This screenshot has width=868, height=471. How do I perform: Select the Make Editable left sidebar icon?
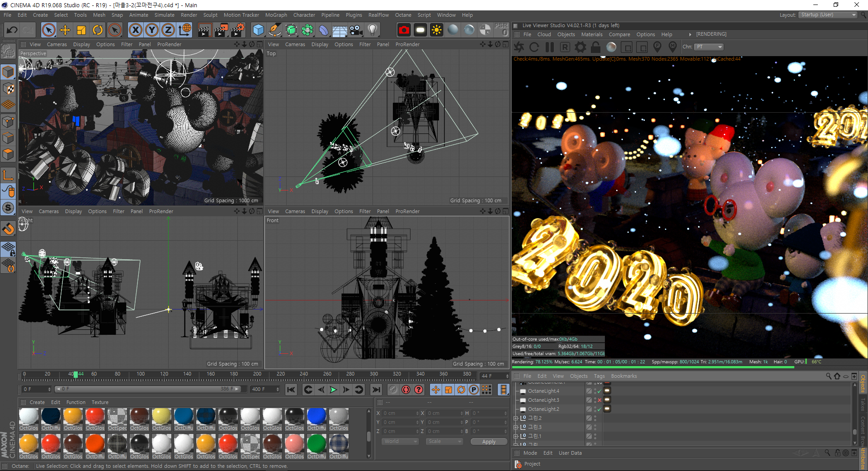pos(8,51)
